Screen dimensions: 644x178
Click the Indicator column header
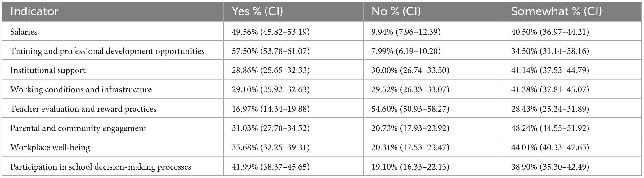(x=34, y=11)
